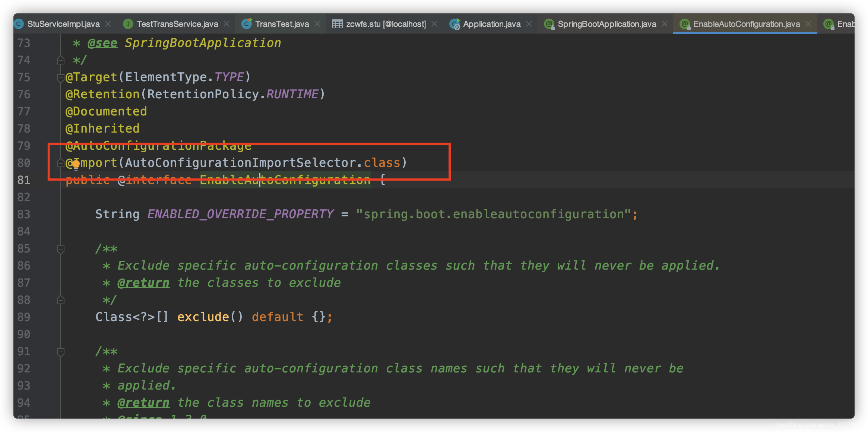Collapse the Javadoc fold at line 91

pyautogui.click(x=61, y=352)
